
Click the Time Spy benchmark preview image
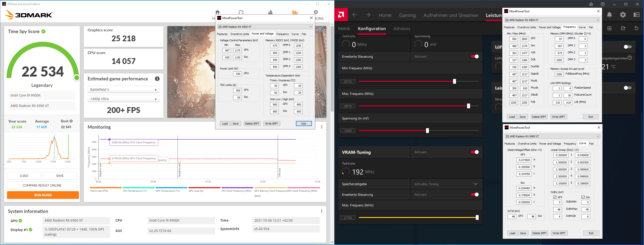click(191, 72)
